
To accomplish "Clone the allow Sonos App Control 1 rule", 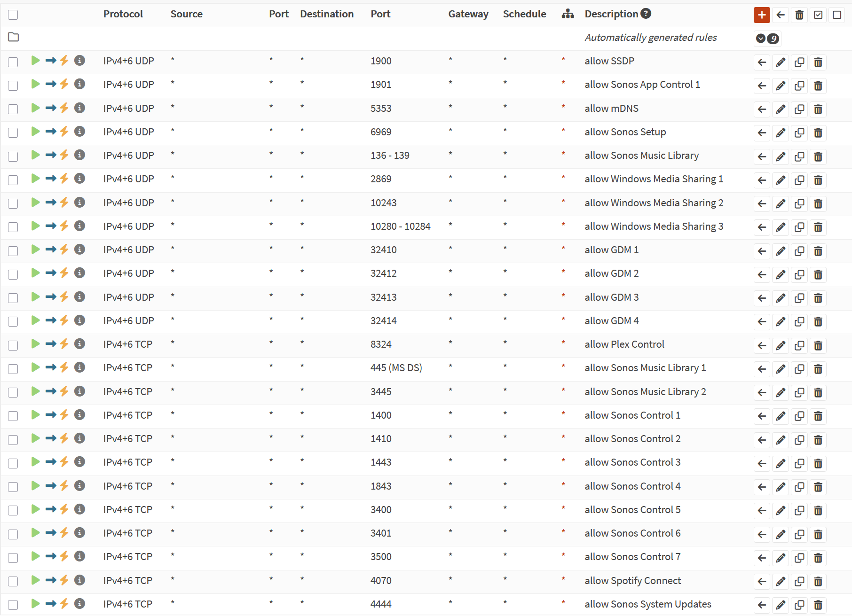I will pyautogui.click(x=799, y=86).
